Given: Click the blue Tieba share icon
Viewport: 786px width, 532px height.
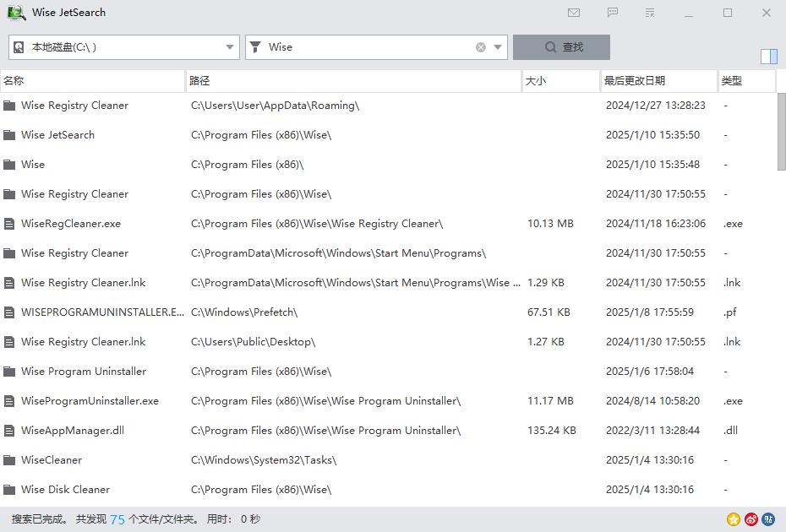Looking at the screenshot, I should click(x=768, y=519).
